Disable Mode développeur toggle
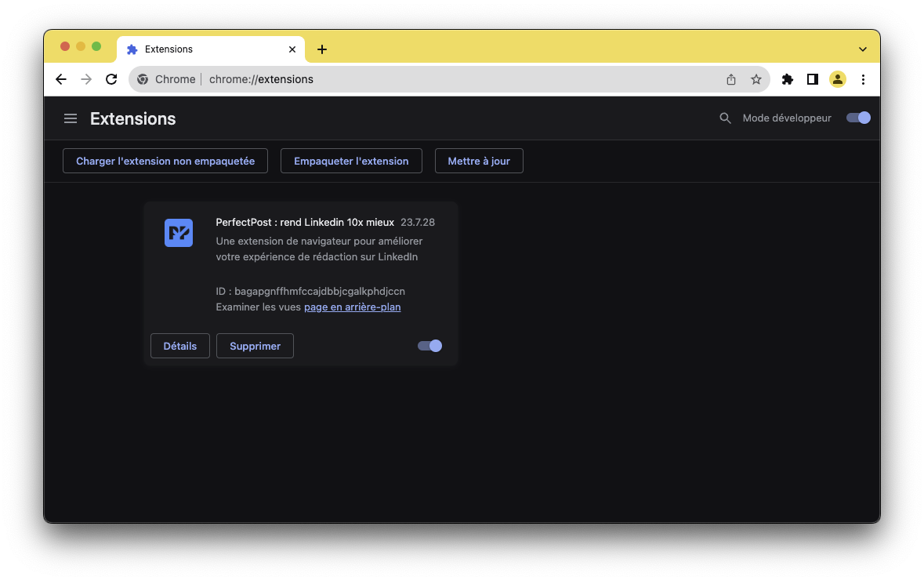The image size is (924, 581). pos(858,118)
